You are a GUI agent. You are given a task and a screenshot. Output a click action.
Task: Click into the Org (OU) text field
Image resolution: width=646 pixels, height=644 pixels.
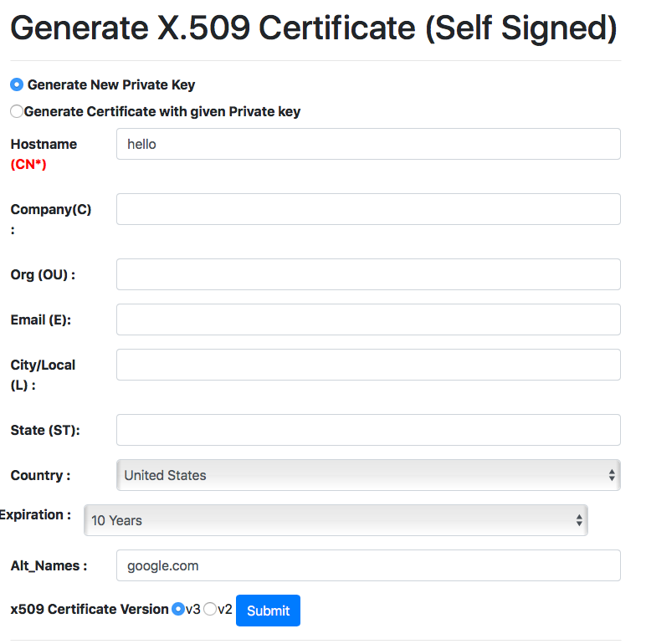(x=368, y=274)
